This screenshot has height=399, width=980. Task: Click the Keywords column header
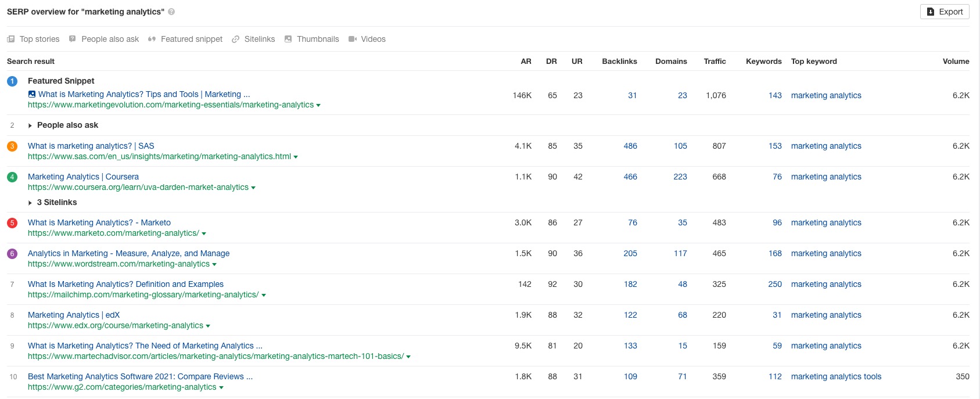click(763, 61)
